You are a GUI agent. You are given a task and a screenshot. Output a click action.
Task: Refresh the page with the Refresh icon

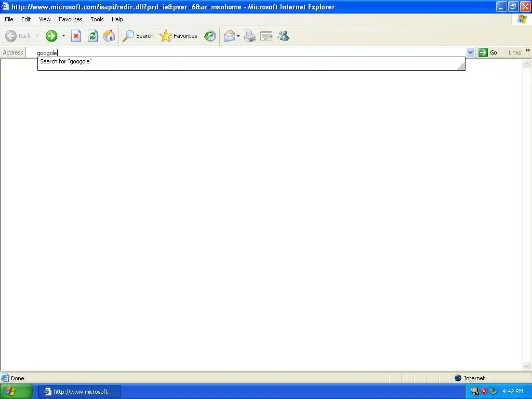(x=92, y=36)
